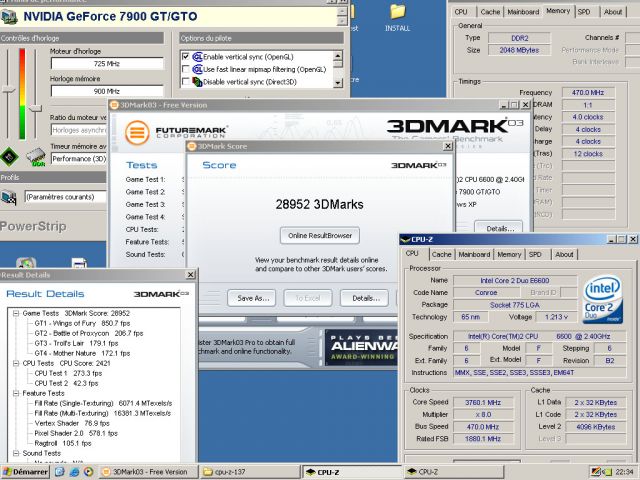Image resolution: width=640 pixels, height=480 pixels.
Task: Click the Profils monitor icon in PowerStrip
Action: pos(9,198)
